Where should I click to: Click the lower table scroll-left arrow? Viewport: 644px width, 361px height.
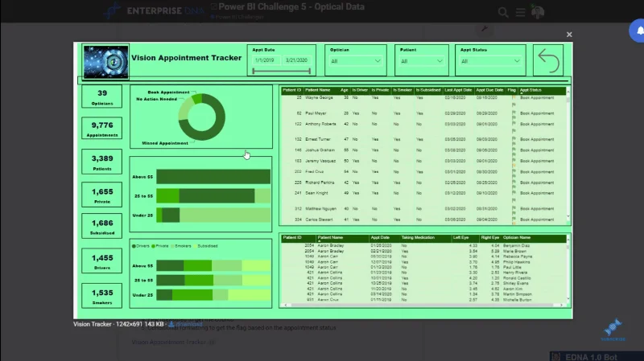coord(286,305)
